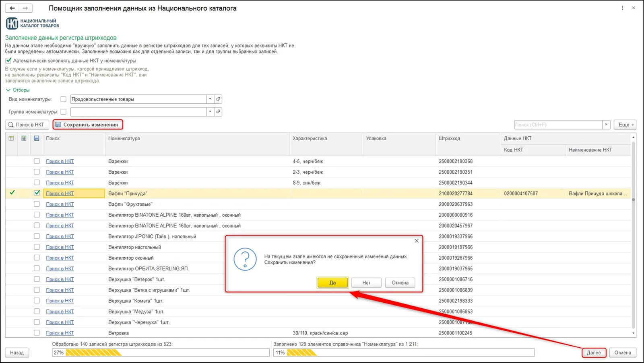Focus the Поиск (Ctrl+F) search field

(x=558, y=125)
